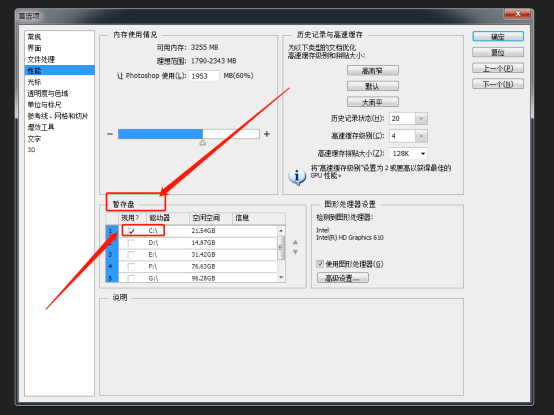The image size is (554, 415).
Task: Close the preferences dialog with X
Action: [518, 14]
